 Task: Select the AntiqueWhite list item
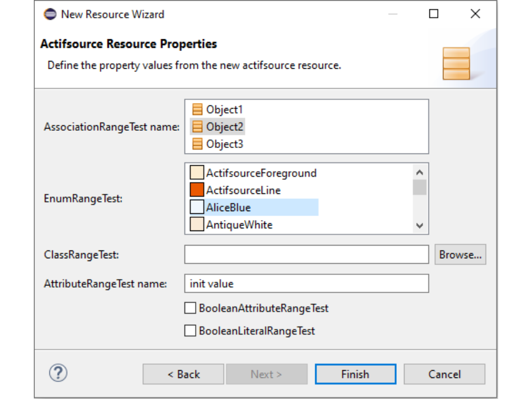coord(239,225)
